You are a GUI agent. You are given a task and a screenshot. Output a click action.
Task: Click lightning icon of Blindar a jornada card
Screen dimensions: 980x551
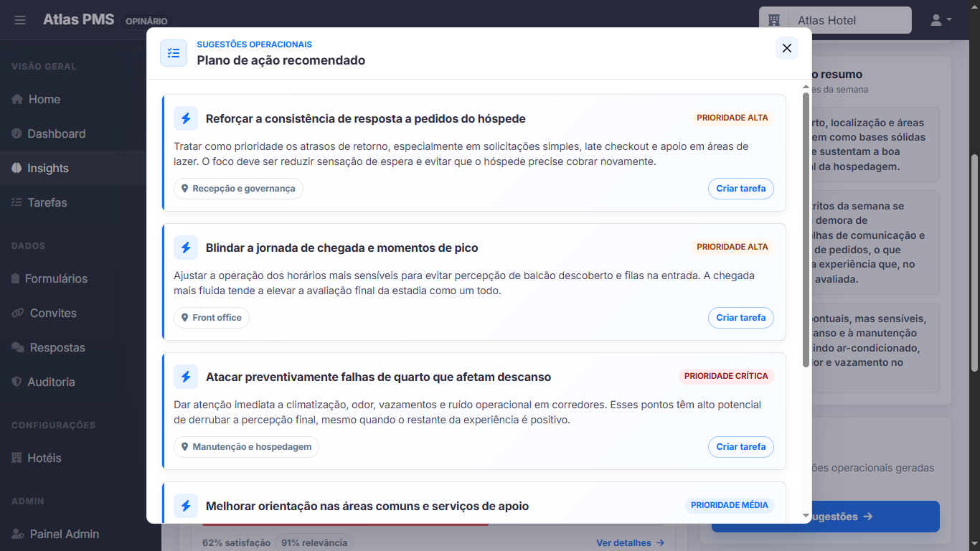pos(186,248)
